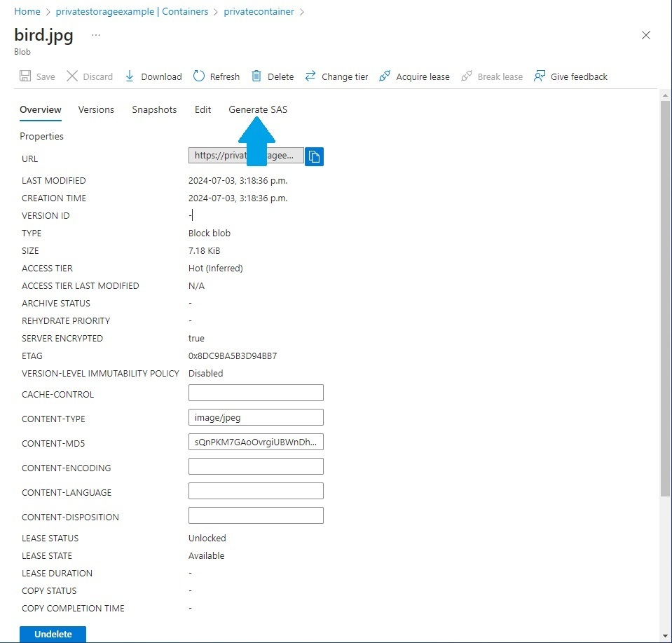Open the Generate SAS tab
The height and width of the screenshot is (643, 672).
click(257, 109)
